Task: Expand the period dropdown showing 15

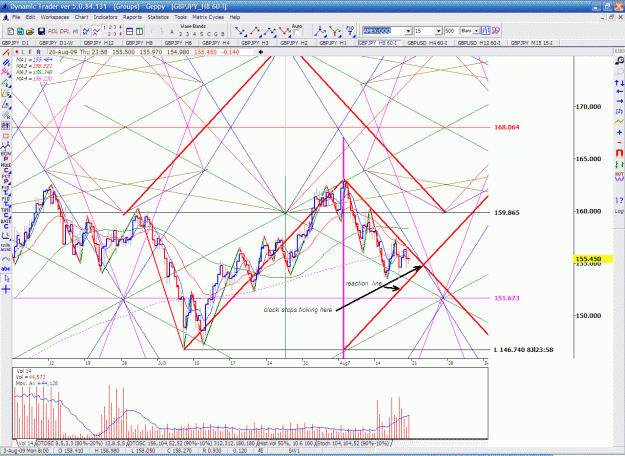Action: point(438,31)
